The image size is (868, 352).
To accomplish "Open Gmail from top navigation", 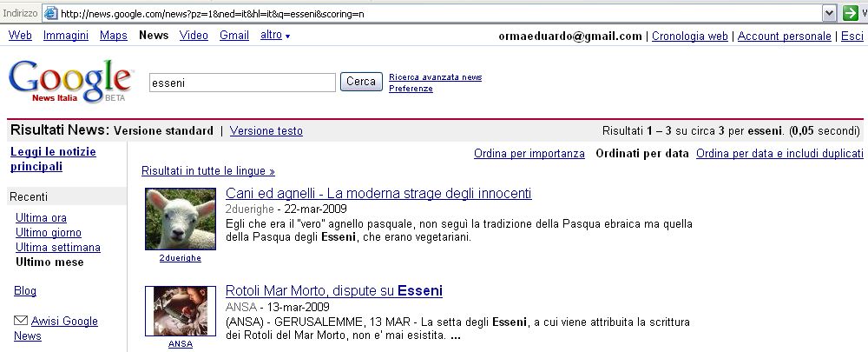I will (234, 36).
